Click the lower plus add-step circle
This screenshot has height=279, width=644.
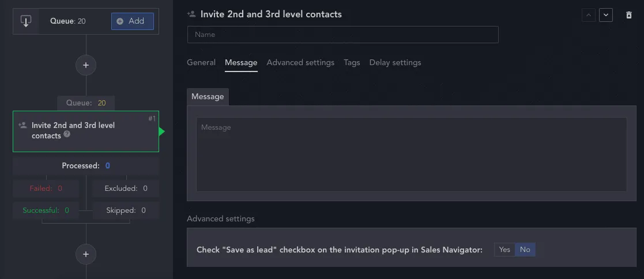(86, 254)
